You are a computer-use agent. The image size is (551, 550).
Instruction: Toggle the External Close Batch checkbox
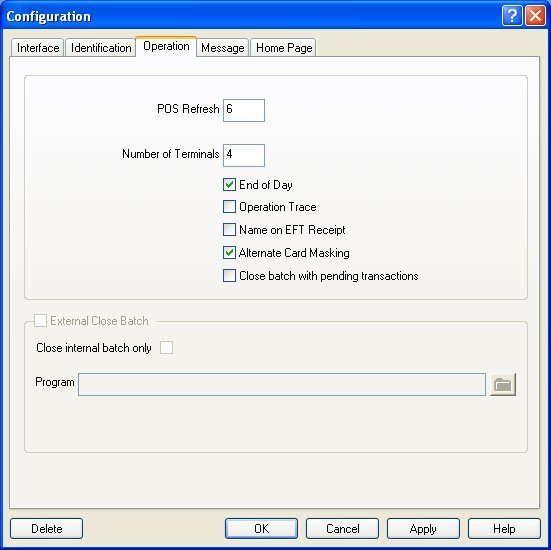click(40, 321)
